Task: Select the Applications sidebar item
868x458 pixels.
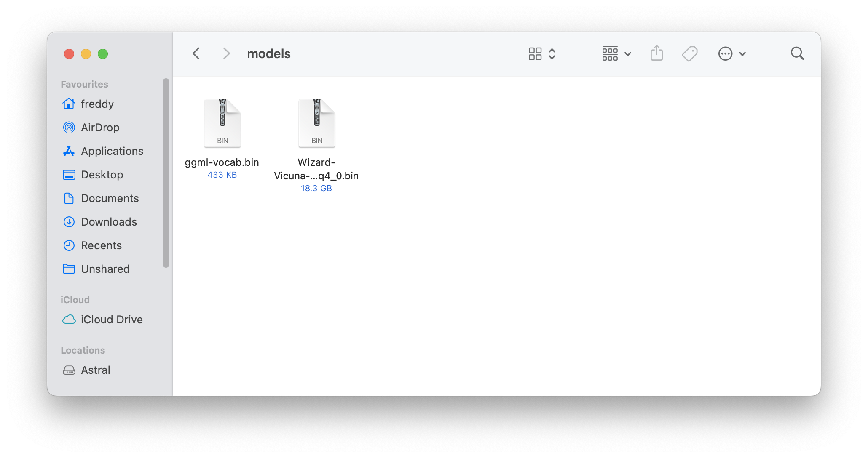Action: click(112, 151)
